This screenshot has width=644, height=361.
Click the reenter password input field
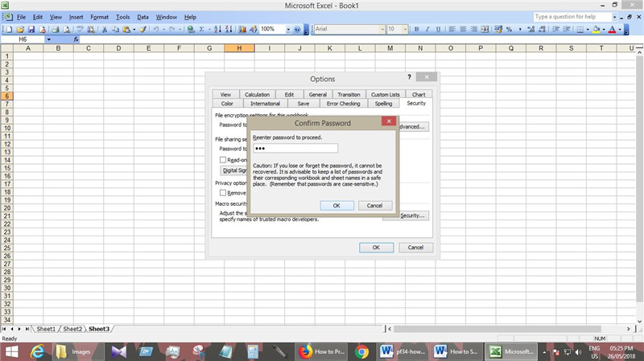(x=295, y=148)
